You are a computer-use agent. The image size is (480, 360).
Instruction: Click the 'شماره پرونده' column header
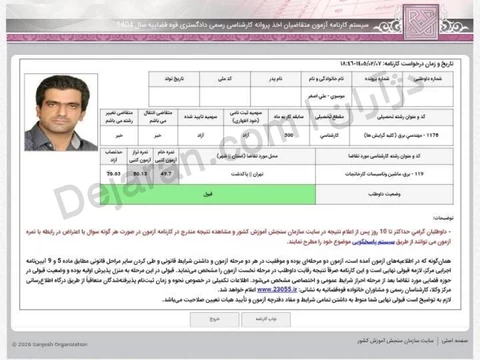(377, 79)
